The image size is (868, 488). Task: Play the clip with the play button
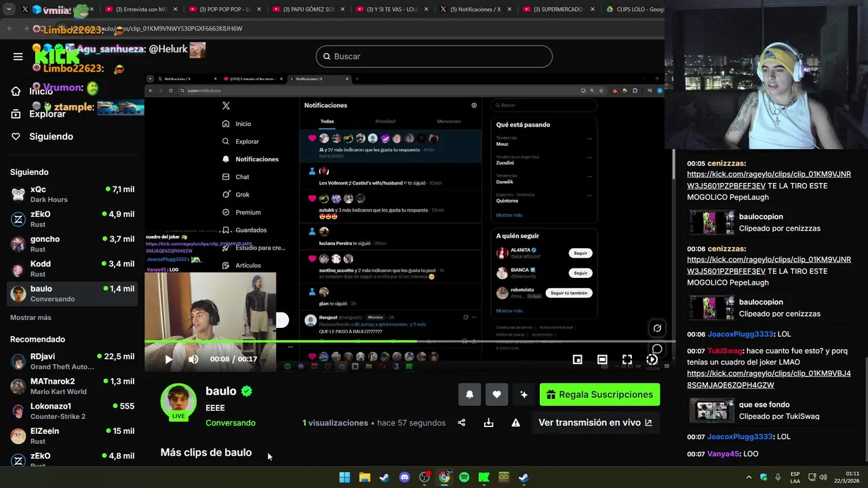(x=168, y=359)
